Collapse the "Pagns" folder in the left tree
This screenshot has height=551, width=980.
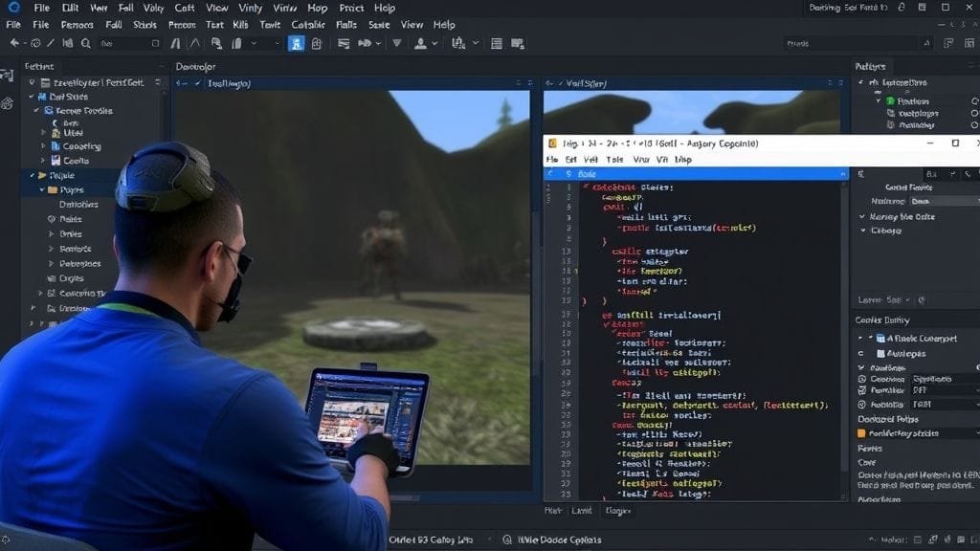pyautogui.click(x=42, y=190)
